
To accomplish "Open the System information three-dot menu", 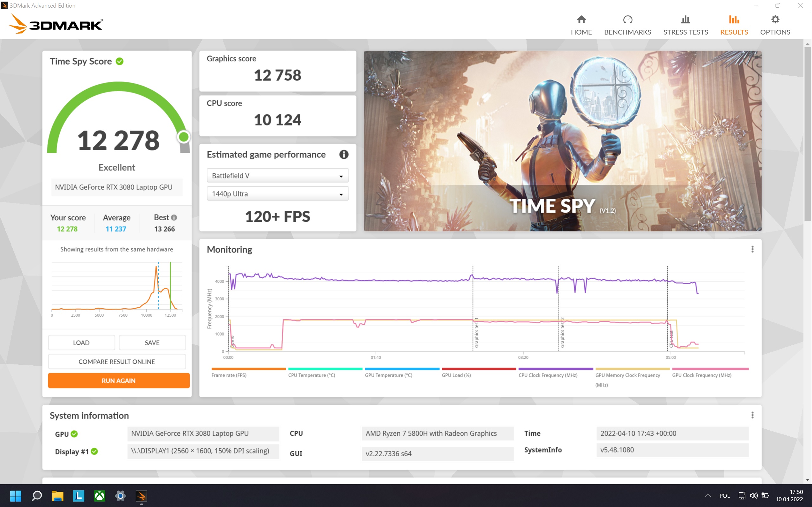I will [752, 415].
